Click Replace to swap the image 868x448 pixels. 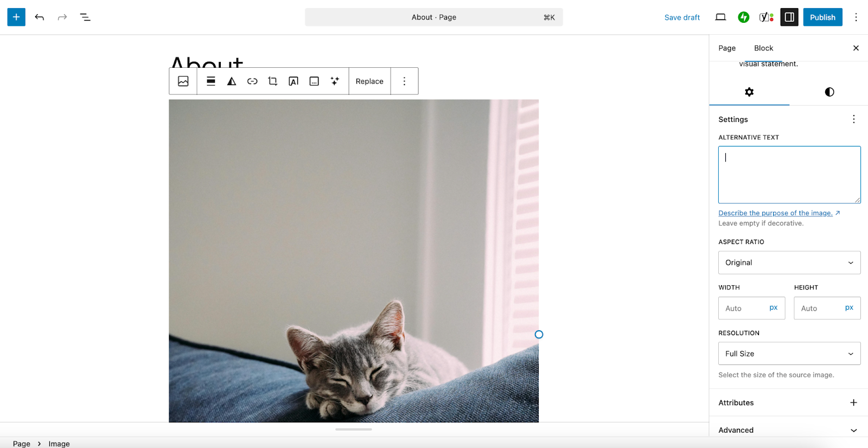click(369, 81)
